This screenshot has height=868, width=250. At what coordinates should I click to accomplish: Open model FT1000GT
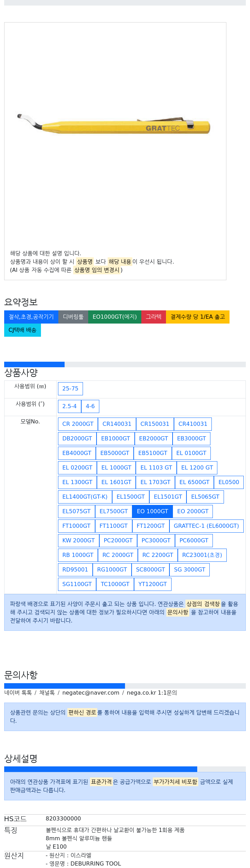(76, 526)
